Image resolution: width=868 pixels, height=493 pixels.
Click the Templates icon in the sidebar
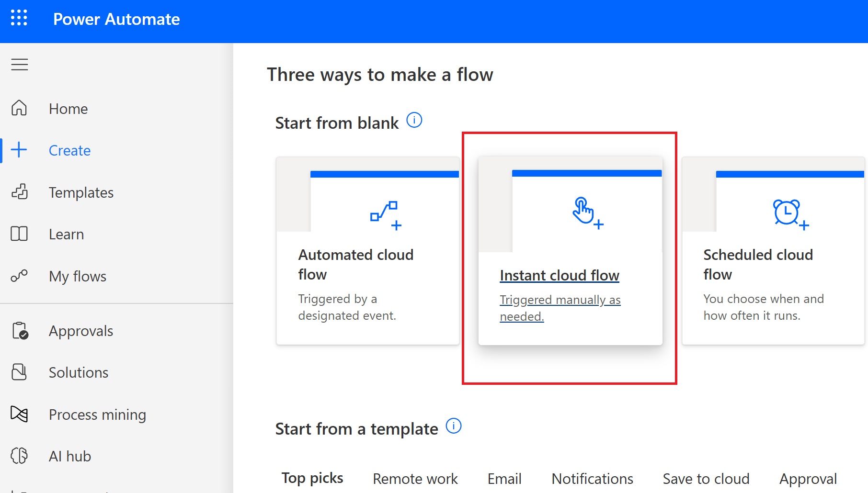point(19,192)
